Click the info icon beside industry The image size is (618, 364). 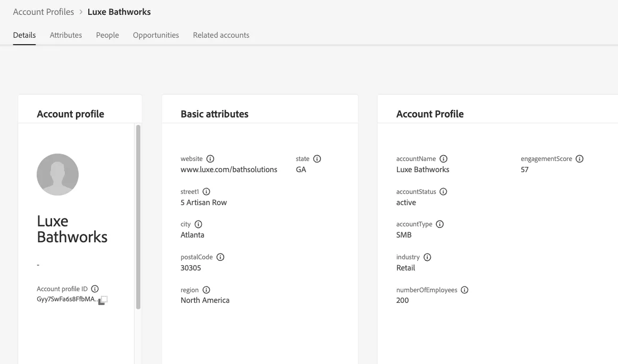click(x=427, y=257)
